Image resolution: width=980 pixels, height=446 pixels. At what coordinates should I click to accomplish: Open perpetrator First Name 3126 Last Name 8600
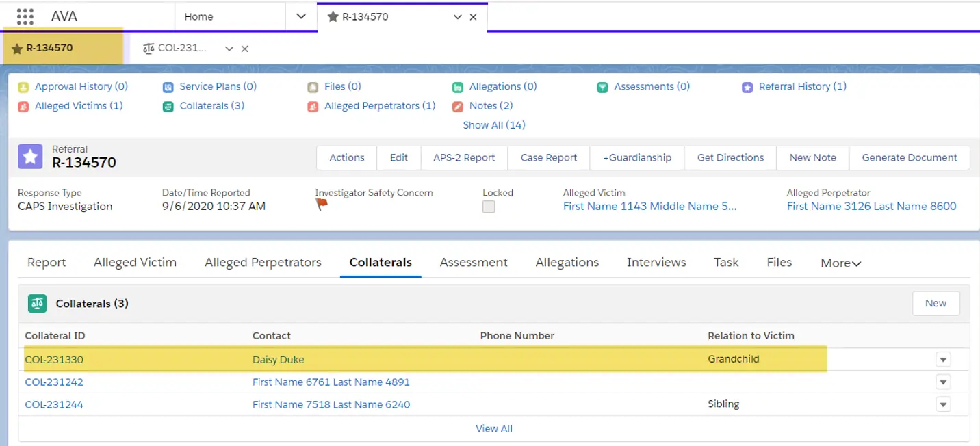pos(871,206)
